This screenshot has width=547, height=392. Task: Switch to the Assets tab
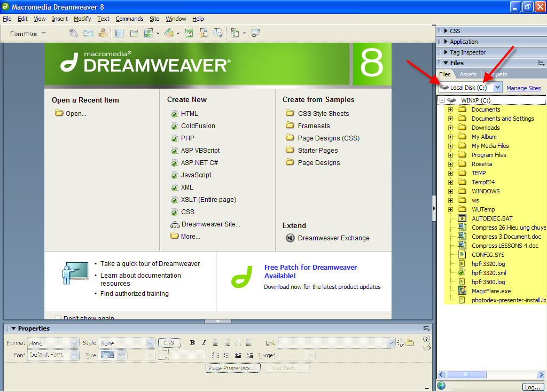click(468, 74)
